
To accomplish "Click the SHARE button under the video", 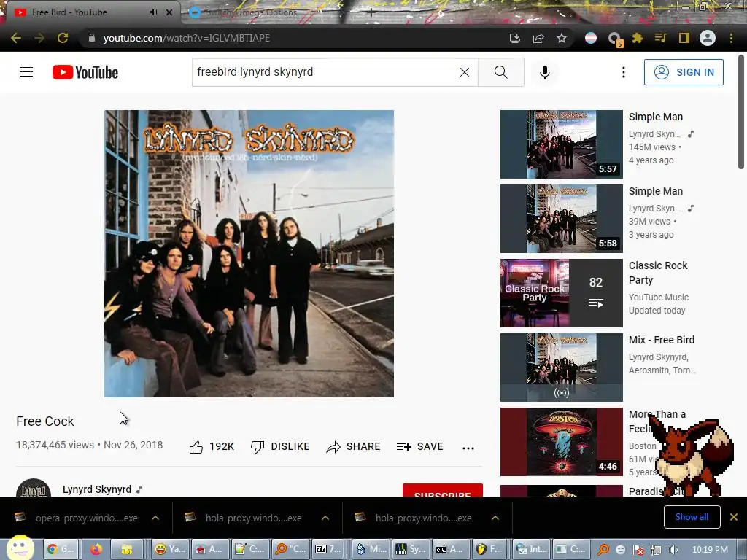I will pyautogui.click(x=354, y=447).
